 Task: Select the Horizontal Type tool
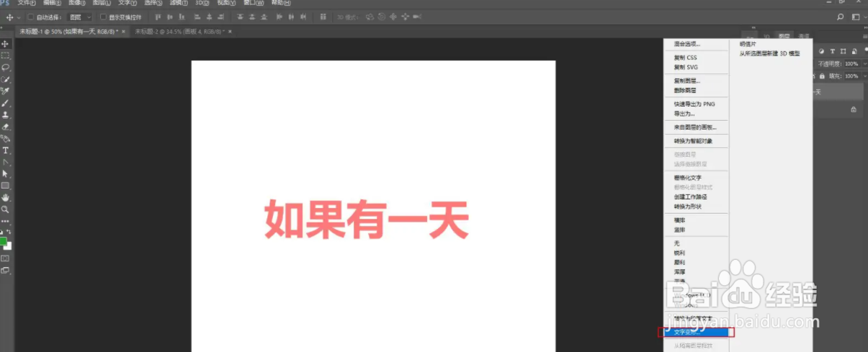[x=6, y=150]
